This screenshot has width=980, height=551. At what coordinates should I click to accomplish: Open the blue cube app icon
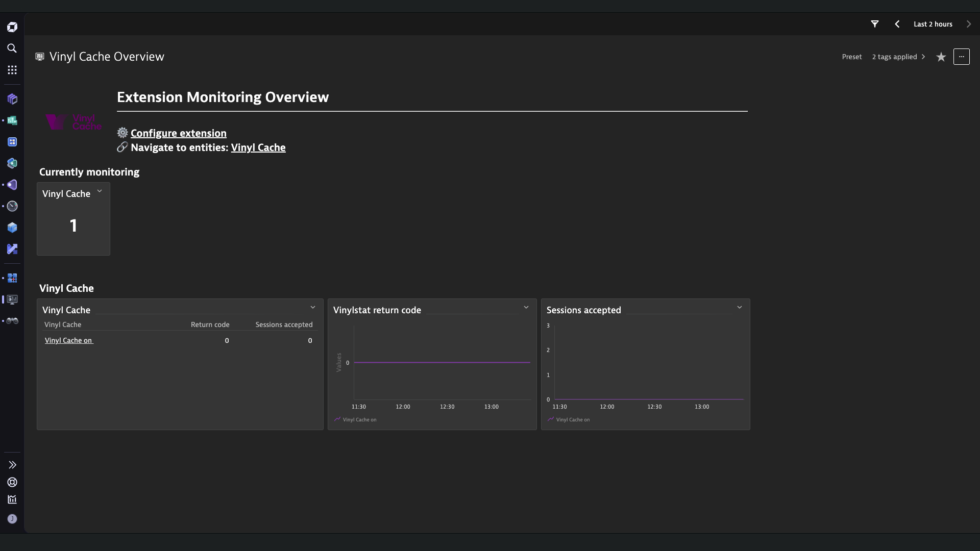point(12,228)
